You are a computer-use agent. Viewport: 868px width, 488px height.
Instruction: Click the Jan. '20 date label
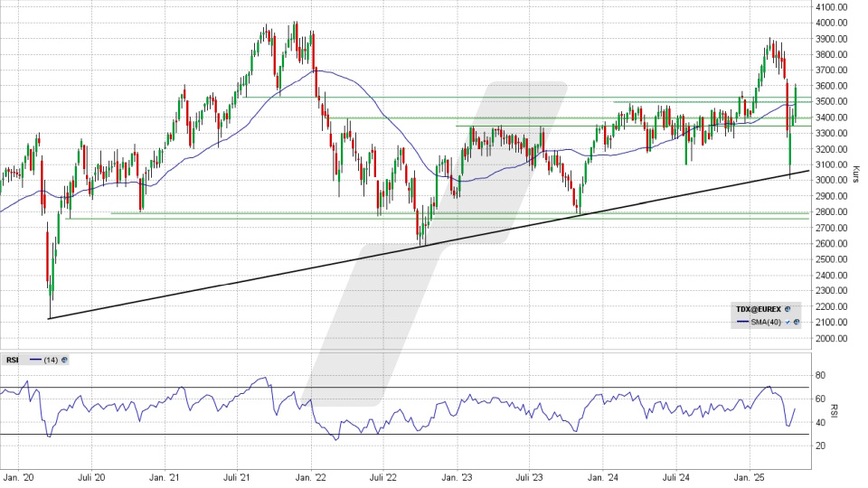coord(18,477)
